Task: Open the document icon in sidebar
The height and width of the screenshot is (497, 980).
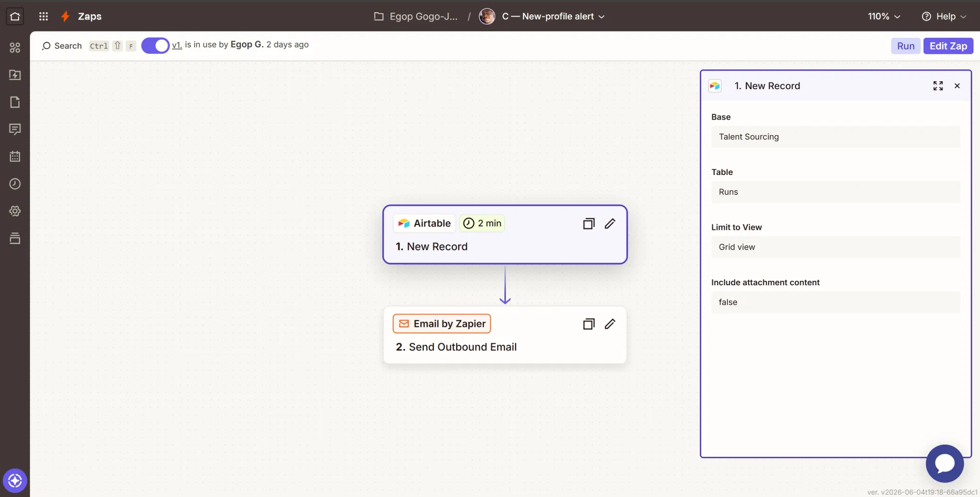Action: pyautogui.click(x=15, y=102)
